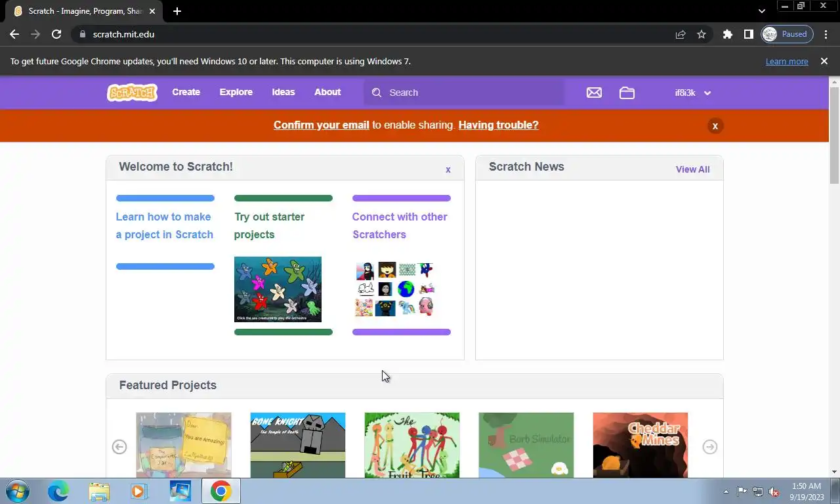
Task: Open the Windows Start menu
Action: pos(18,491)
